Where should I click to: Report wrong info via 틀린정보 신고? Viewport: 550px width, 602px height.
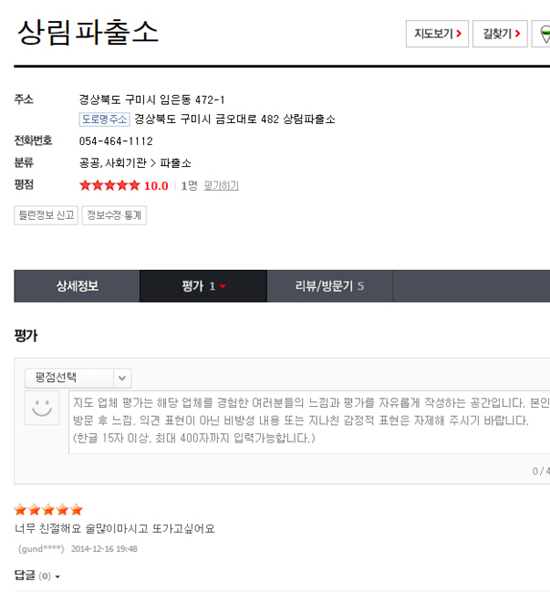46,215
